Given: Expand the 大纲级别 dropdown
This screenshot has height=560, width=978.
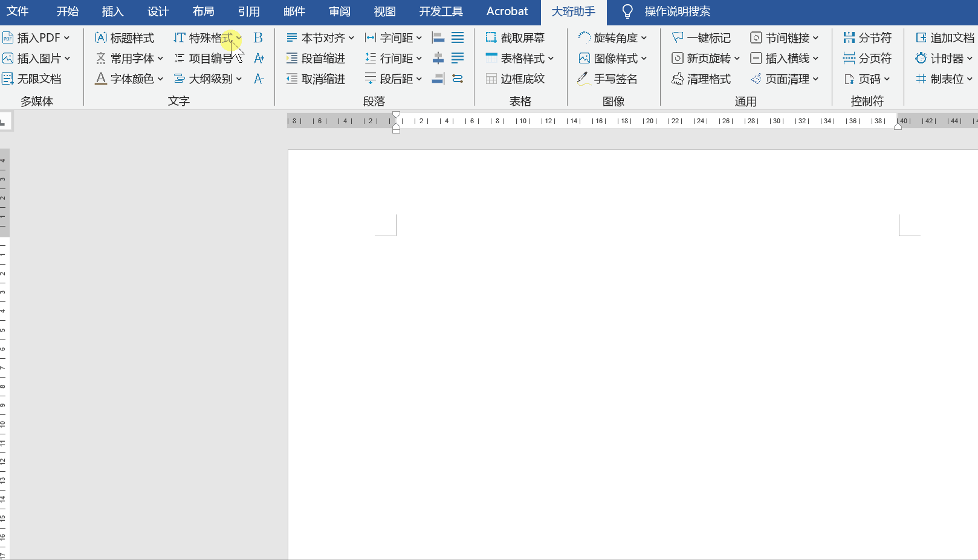Looking at the screenshot, I should point(208,79).
